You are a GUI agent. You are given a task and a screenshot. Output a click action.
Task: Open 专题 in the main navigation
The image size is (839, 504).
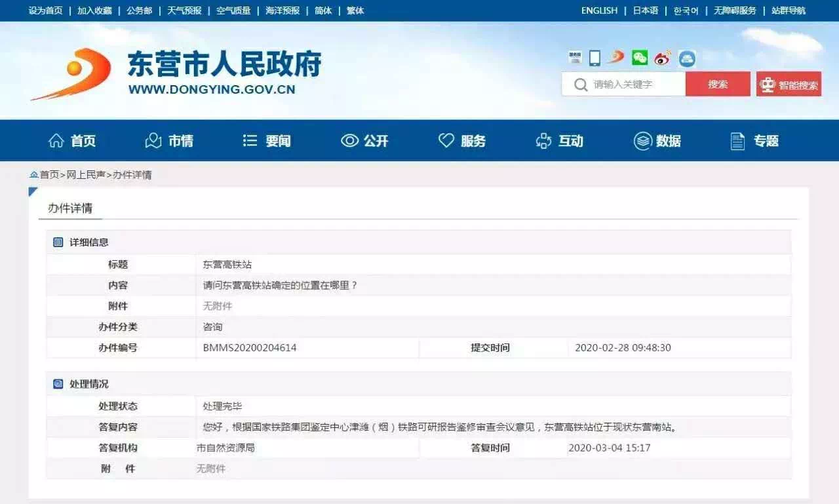[x=766, y=141]
